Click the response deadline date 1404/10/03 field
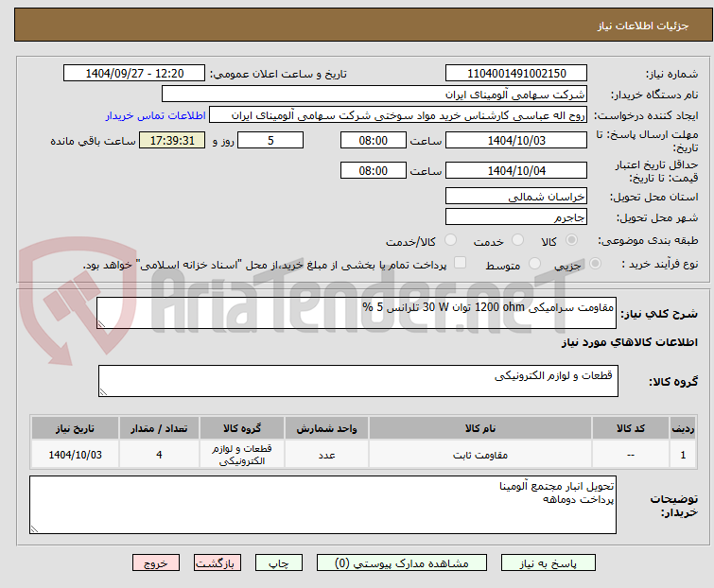This screenshot has width=714, height=588. tap(516, 140)
